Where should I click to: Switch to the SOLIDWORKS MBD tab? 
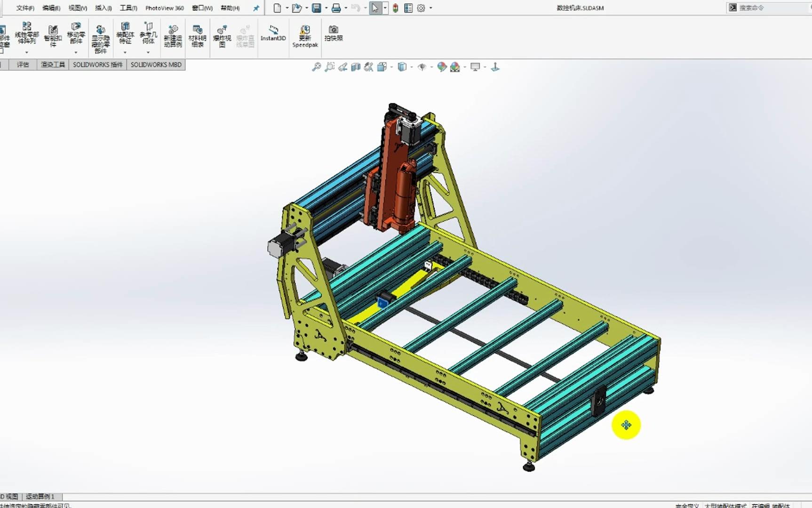tap(156, 65)
